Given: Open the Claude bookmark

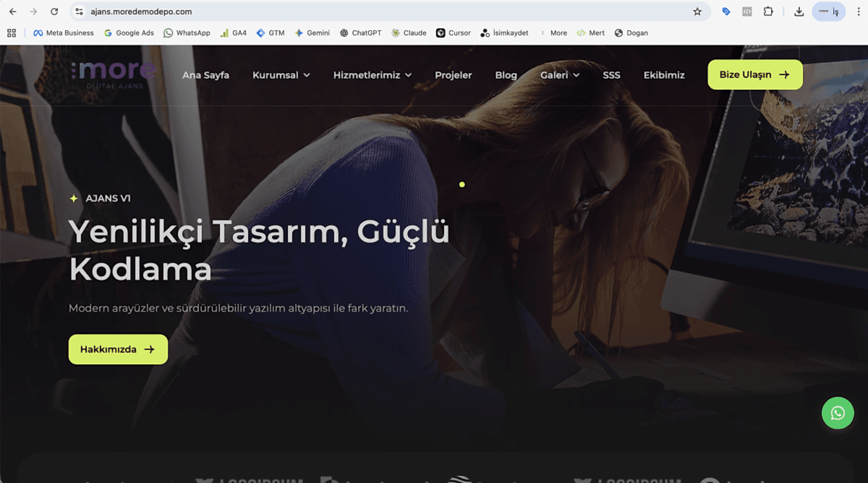Looking at the screenshot, I should (408, 33).
